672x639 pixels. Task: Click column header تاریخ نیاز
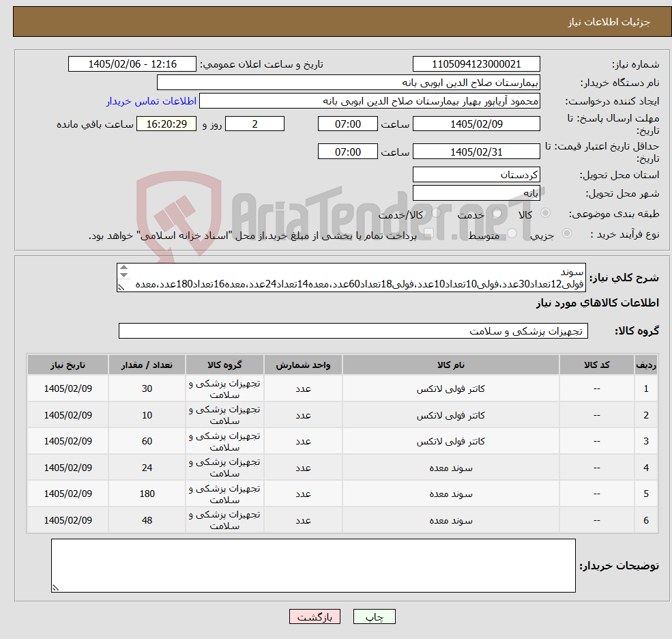click(68, 365)
